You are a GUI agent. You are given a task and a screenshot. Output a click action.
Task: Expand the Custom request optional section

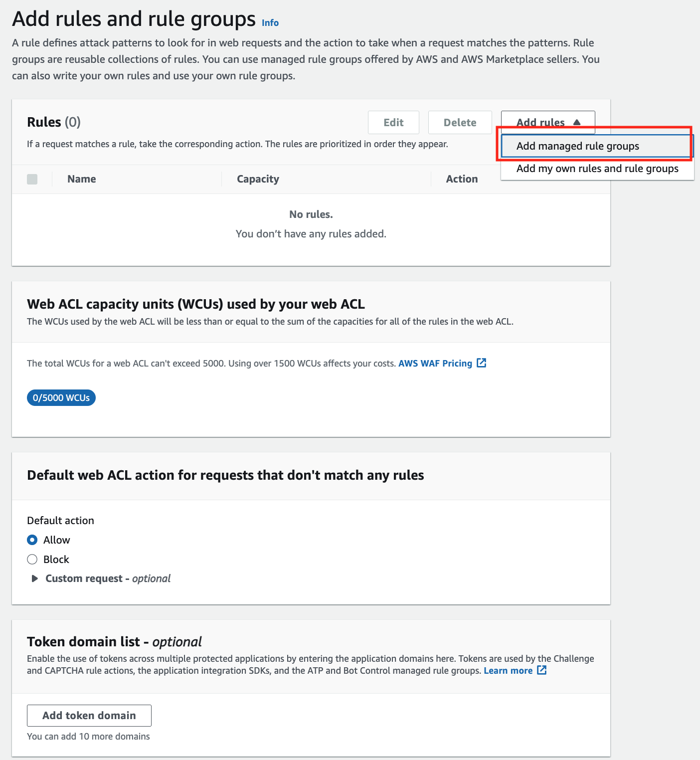(108, 578)
